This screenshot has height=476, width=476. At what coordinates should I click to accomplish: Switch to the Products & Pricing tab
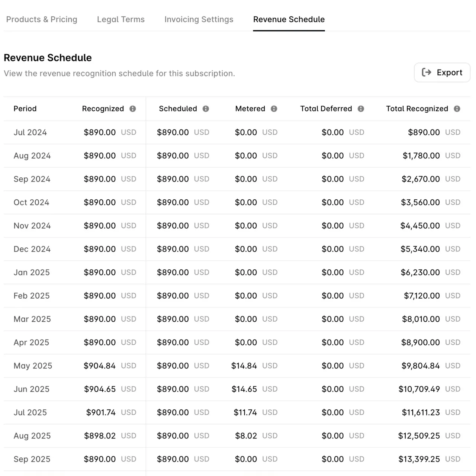[x=42, y=19]
